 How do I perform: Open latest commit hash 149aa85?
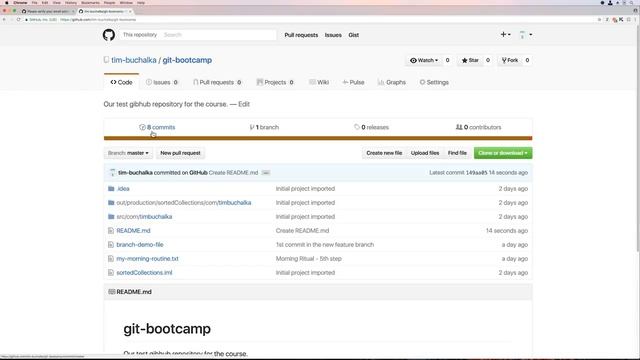(x=476, y=173)
